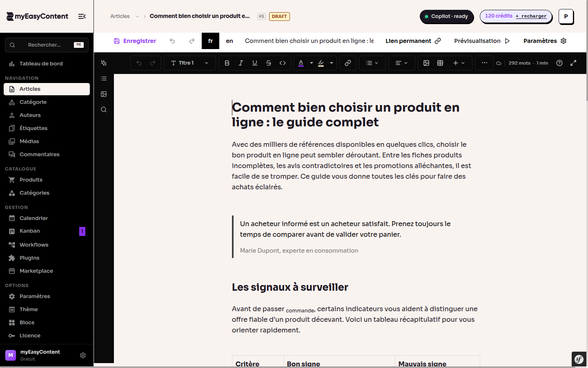This screenshot has height=368, width=588.
Task: Open the Prévisualisation preview
Action: pyautogui.click(x=482, y=41)
